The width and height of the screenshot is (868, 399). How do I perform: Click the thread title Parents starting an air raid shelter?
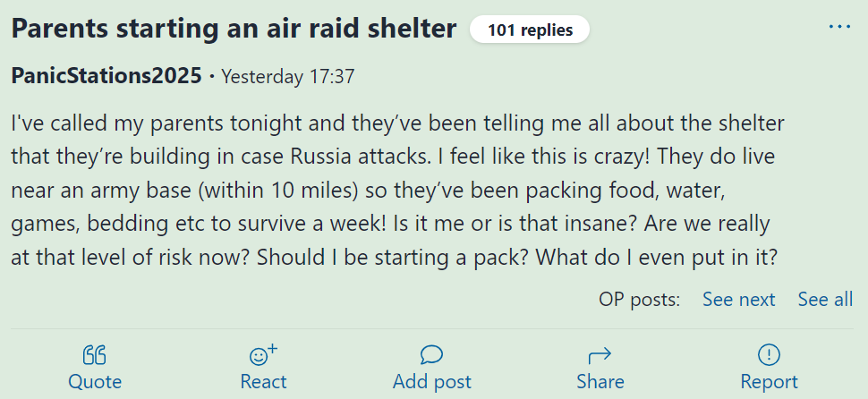[234, 29]
